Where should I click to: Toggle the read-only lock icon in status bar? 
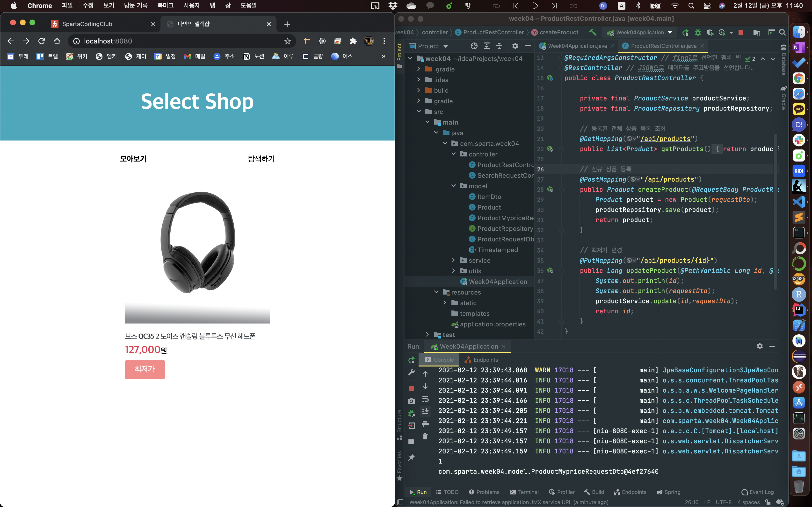[768, 502]
